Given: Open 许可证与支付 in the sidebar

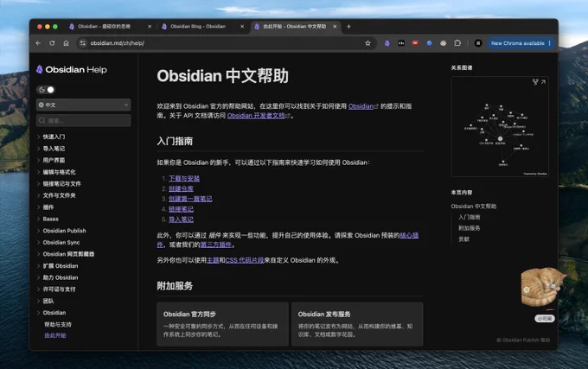Looking at the screenshot, I should point(59,289).
